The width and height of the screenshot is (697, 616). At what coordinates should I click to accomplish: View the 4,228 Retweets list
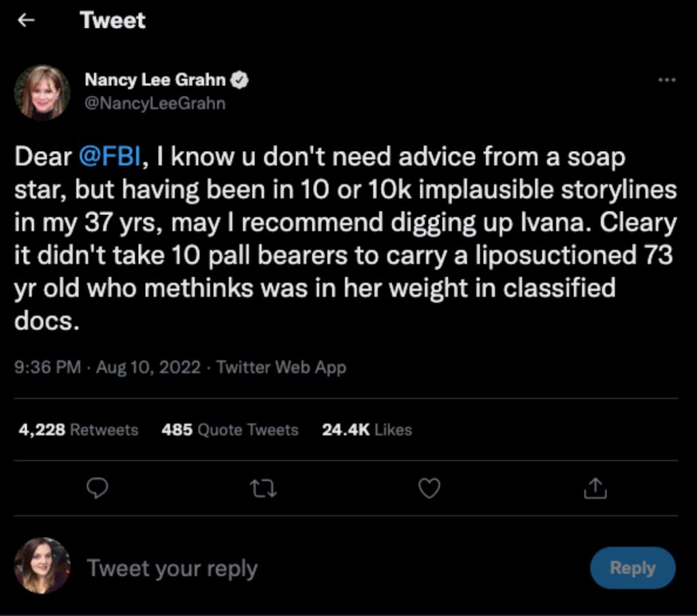click(x=78, y=430)
